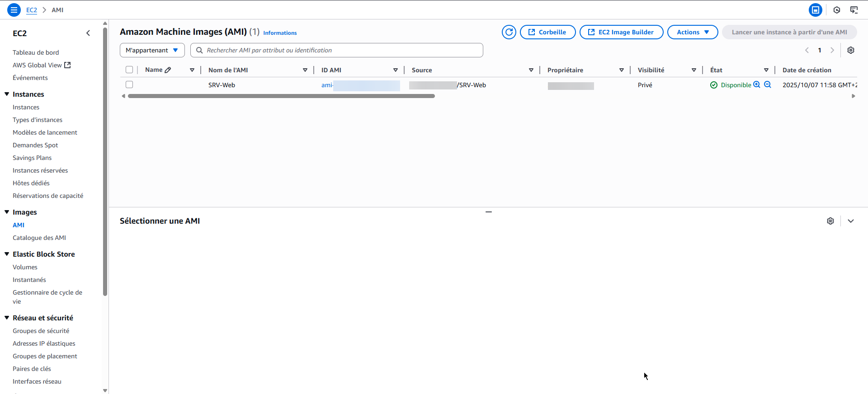Open details panel preferences gear

(830, 221)
